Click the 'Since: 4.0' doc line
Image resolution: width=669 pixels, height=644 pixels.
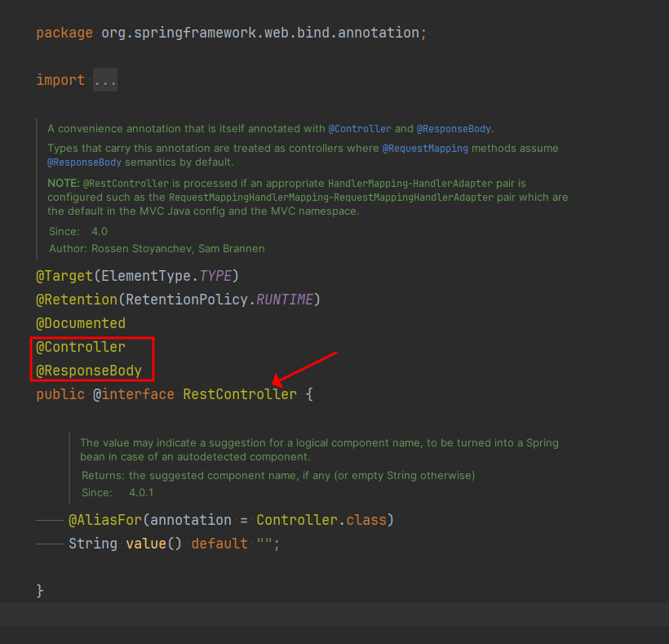pyautogui.click(x=78, y=232)
